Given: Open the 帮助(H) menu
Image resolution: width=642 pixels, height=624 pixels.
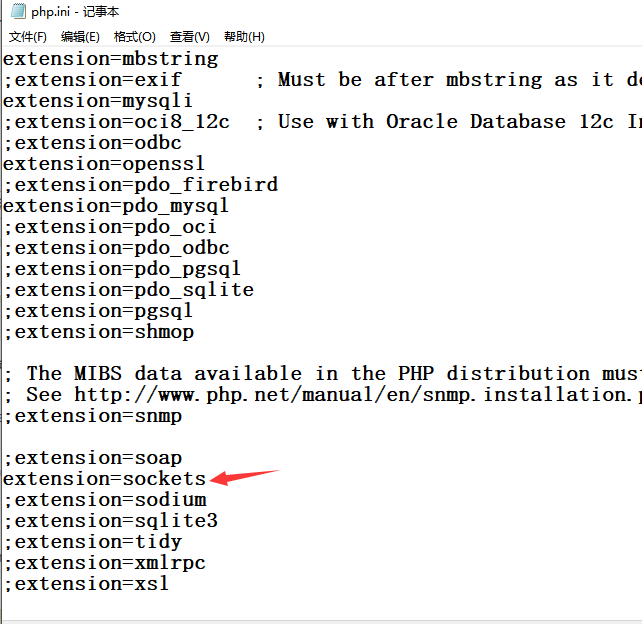Looking at the screenshot, I should [x=244, y=37].
